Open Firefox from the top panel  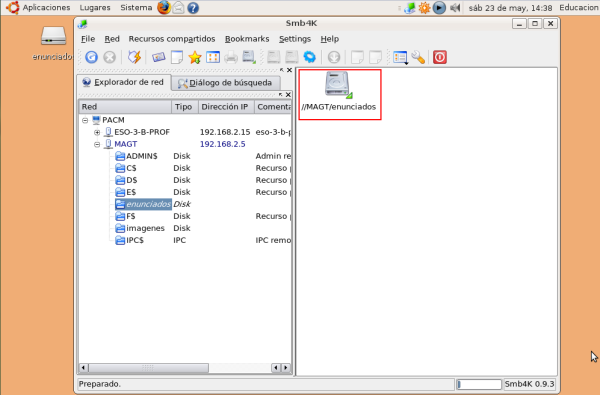[x=163, y=7]
